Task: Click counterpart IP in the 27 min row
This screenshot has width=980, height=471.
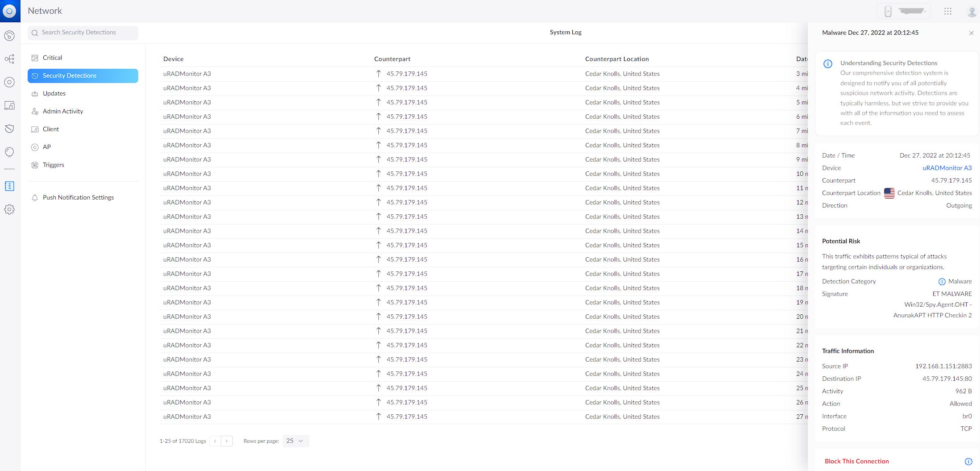Action: click(x=407, y=417)
